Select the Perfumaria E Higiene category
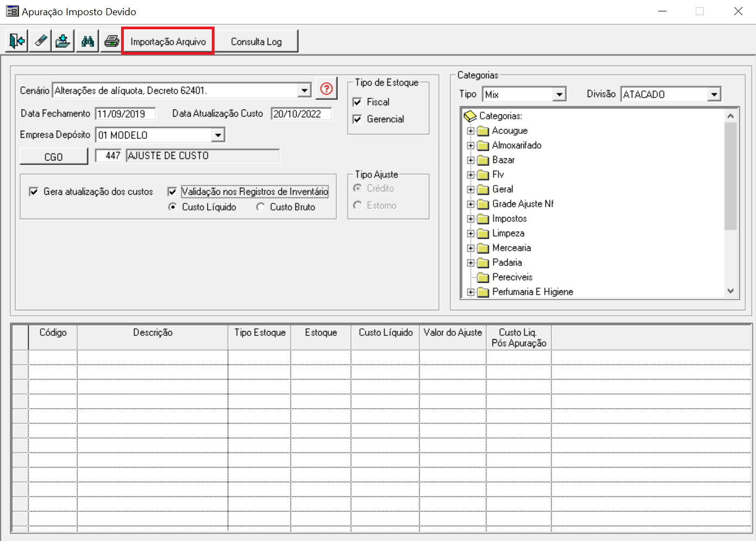This screenshot has height=541, width=756. click(x=533, y=292)
